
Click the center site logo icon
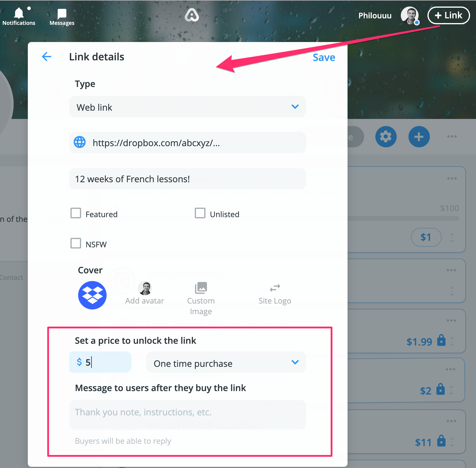pos(192,15)
